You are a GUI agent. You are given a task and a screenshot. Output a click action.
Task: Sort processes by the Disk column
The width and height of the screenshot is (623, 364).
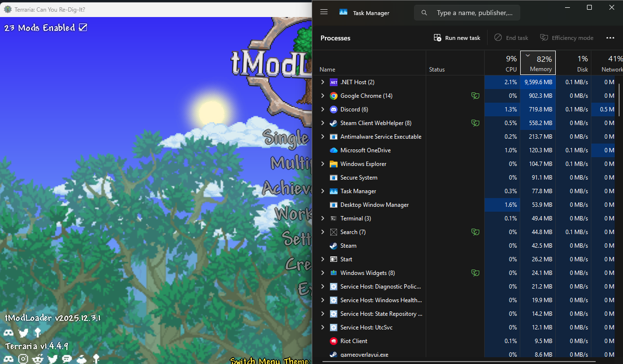574,63
